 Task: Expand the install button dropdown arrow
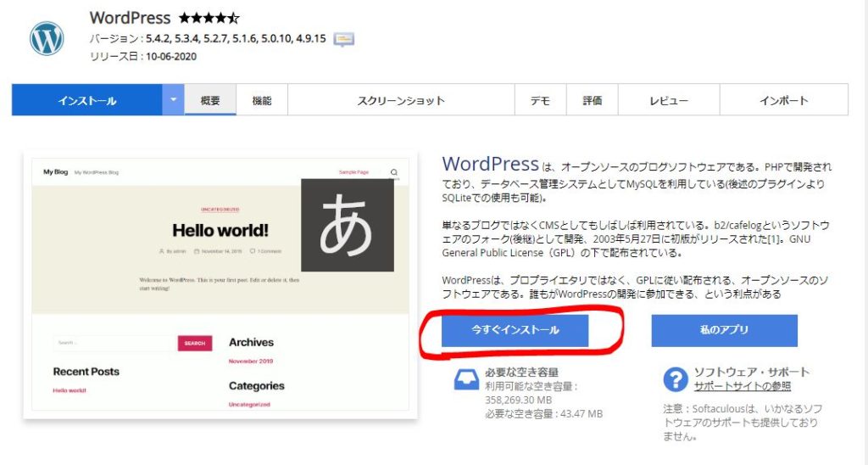pos(173,100)
